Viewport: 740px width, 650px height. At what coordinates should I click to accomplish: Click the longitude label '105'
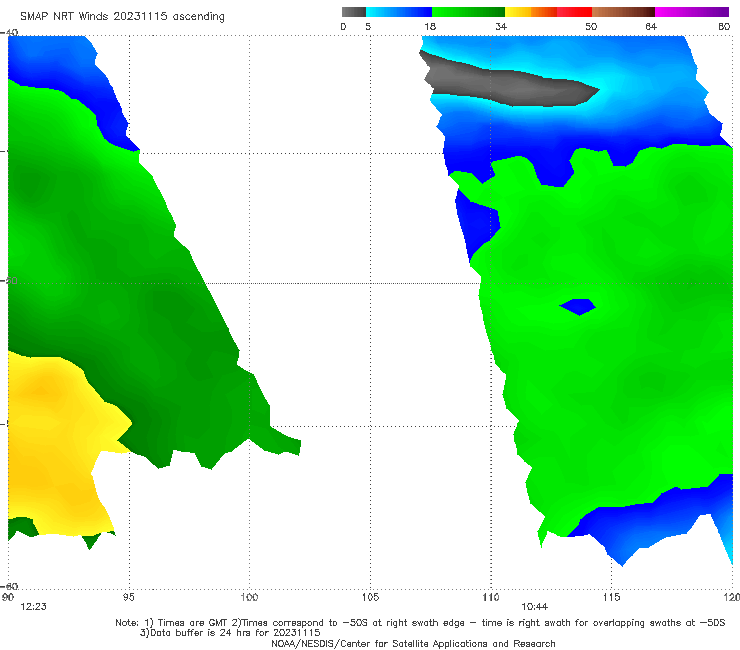point(370,598)
